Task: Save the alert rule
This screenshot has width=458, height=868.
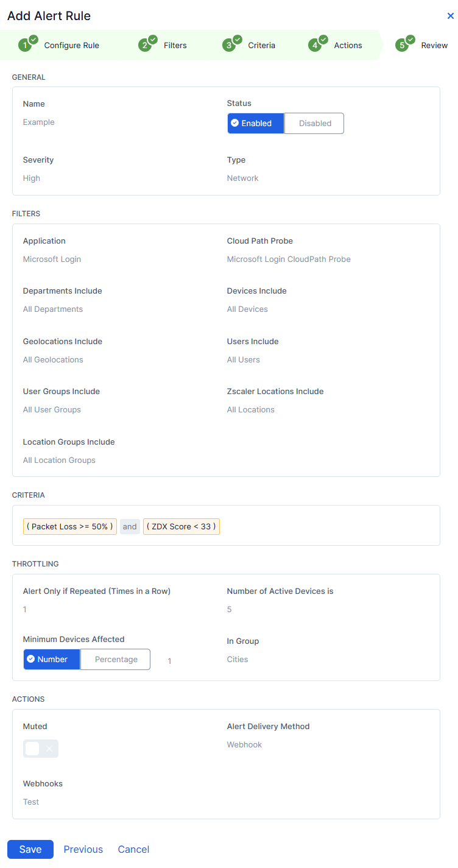Action: (30, 849)
